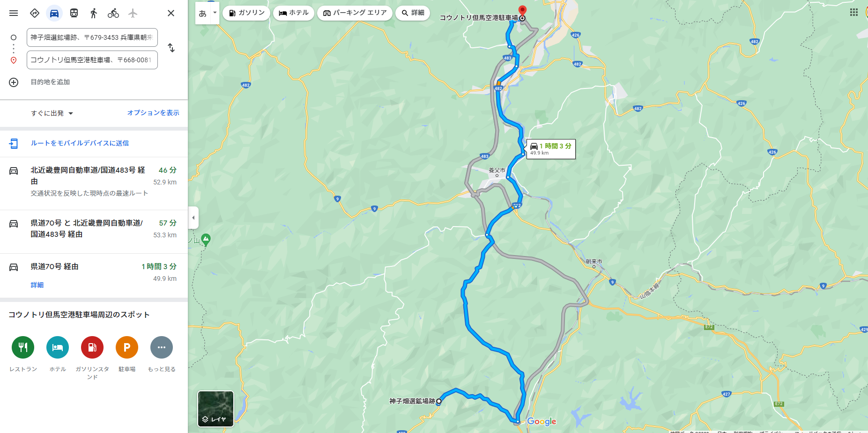Select the driving mode toggle
The width and height of the screenshot is (868, 433).
click(54, 13)
